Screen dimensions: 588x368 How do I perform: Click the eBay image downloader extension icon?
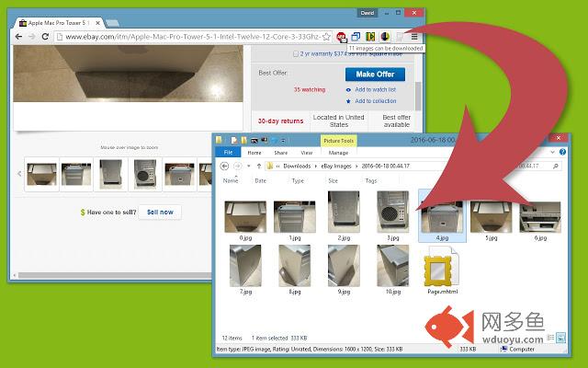(400, 37)
